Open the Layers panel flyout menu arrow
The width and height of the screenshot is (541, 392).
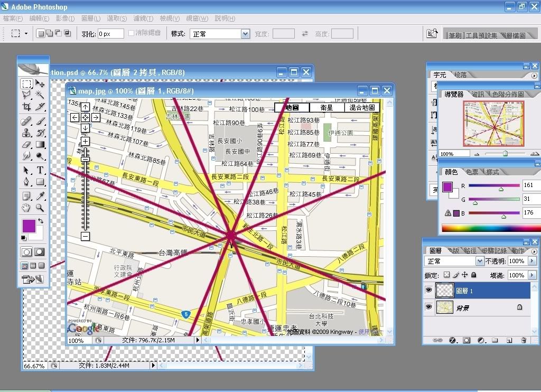534,251
